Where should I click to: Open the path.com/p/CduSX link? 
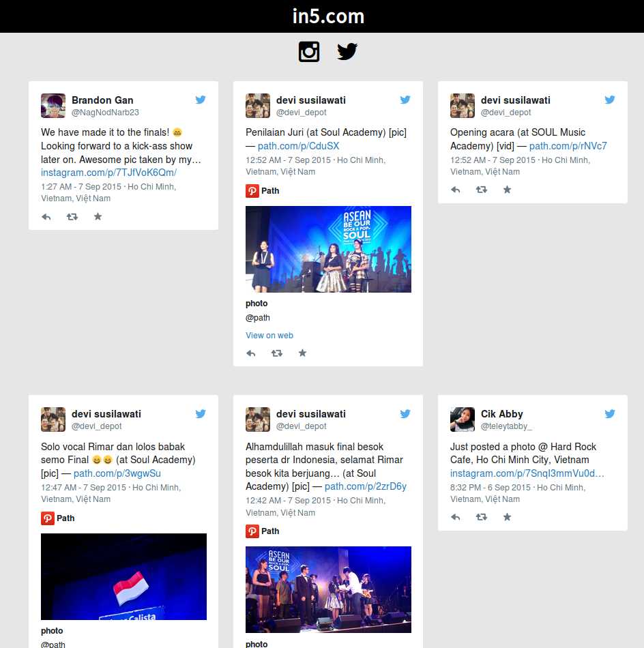pos(298,146)
